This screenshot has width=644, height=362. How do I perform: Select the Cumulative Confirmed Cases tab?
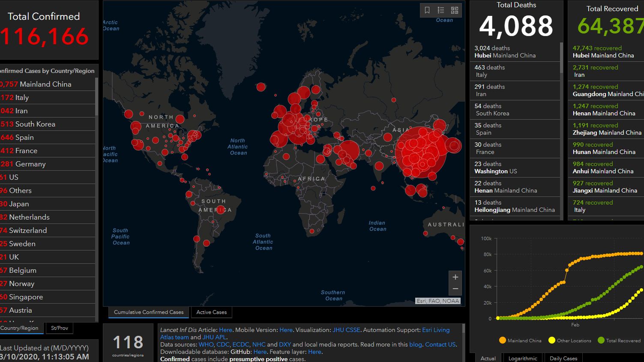click(148, 312)
